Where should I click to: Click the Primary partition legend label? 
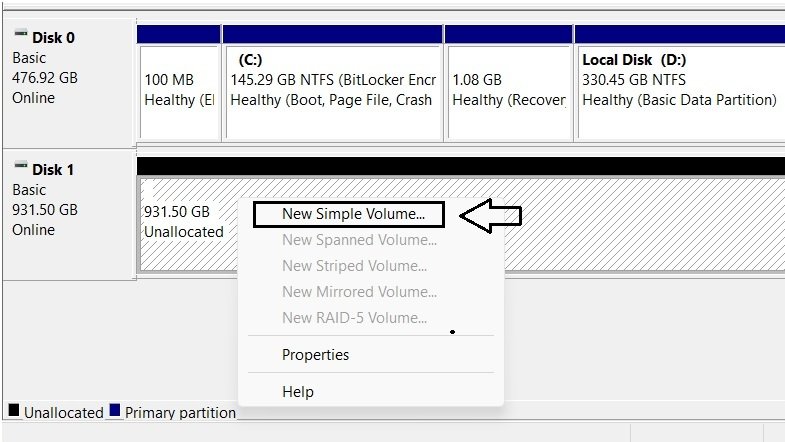(x=180, y=412)
